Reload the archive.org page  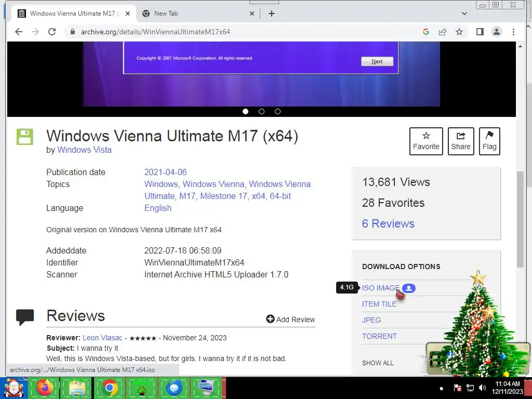click(52, 32)
